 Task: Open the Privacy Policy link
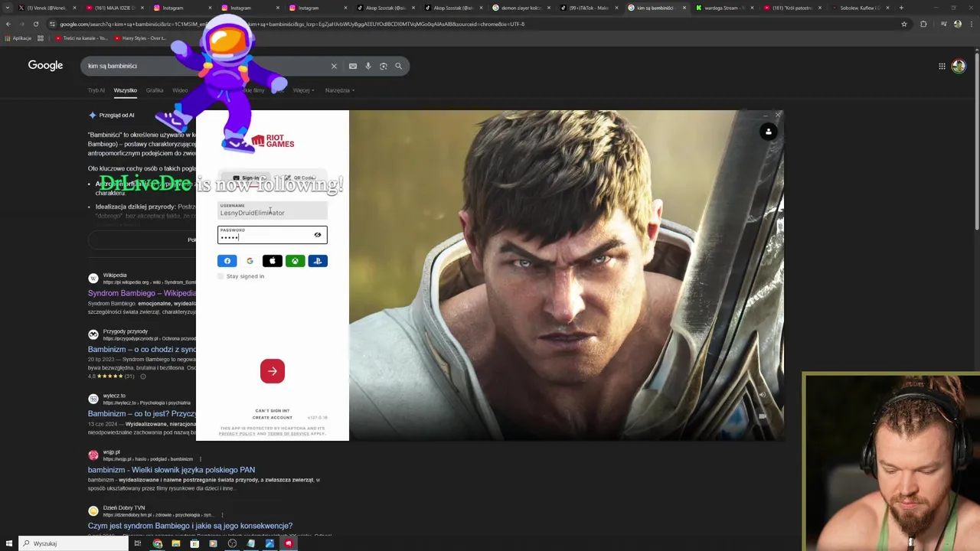[237, 434]
